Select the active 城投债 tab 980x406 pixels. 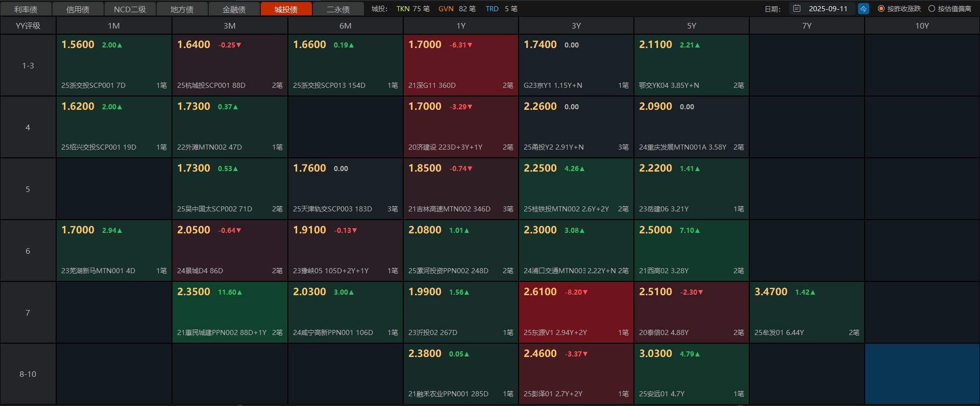click(286, 9)
